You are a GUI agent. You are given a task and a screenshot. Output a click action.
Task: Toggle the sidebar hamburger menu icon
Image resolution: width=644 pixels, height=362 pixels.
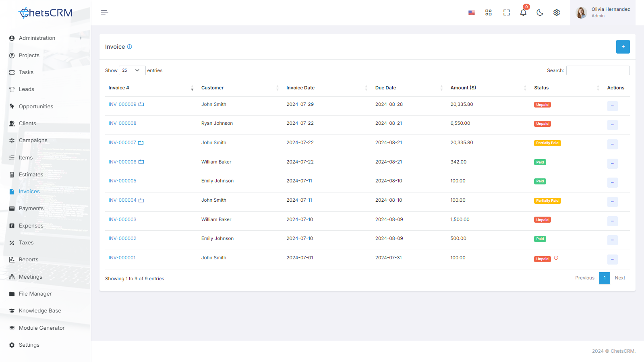(104, 13)
